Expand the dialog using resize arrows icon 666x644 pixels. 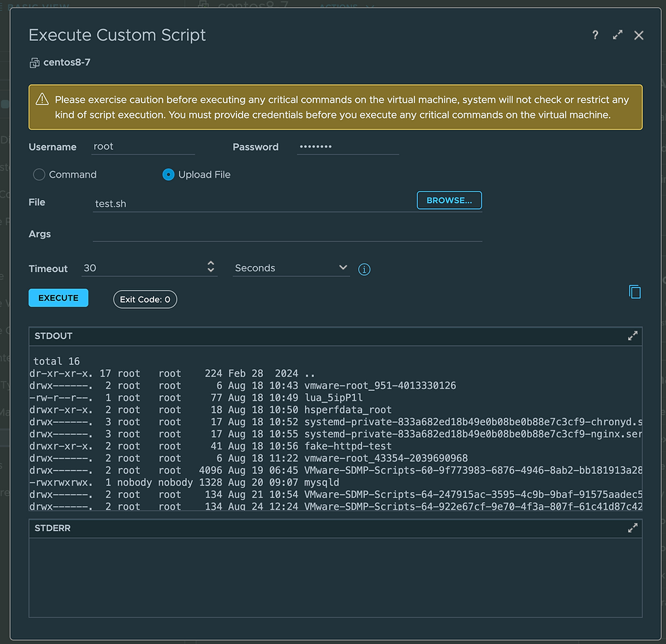(617, 35)
